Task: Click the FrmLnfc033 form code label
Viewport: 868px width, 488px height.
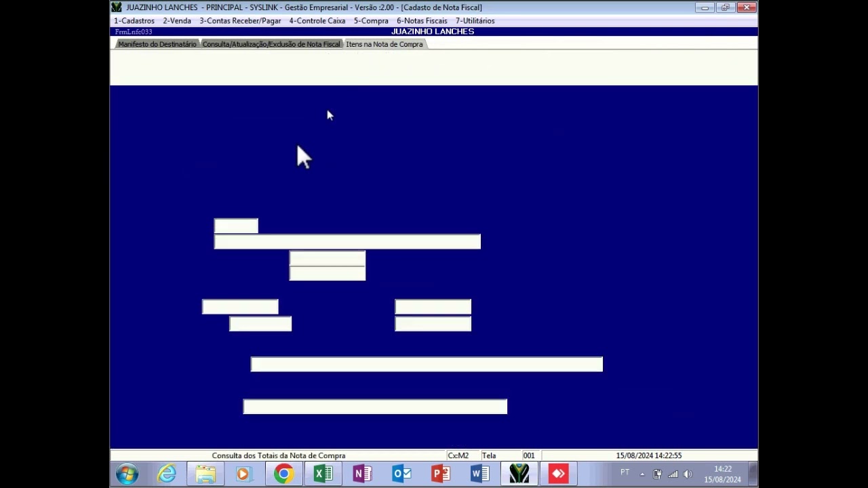Action: 134,32
